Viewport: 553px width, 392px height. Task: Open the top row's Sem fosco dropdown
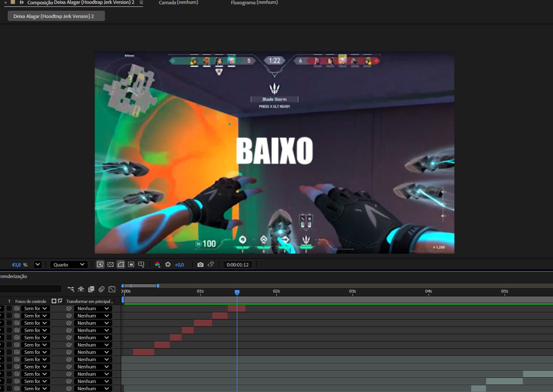click(x=36, y=308)
